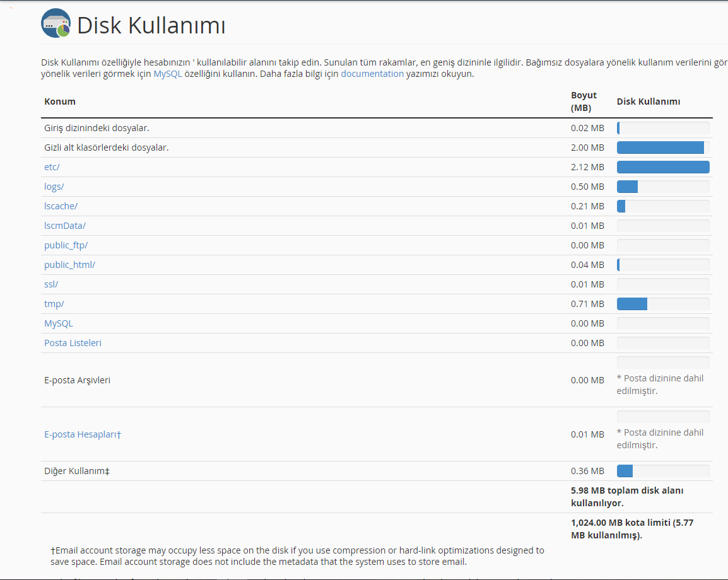Open the etc/ directory link
This screenshot has width=728, height=580.
pyautogui.click(x=52, y=167)
